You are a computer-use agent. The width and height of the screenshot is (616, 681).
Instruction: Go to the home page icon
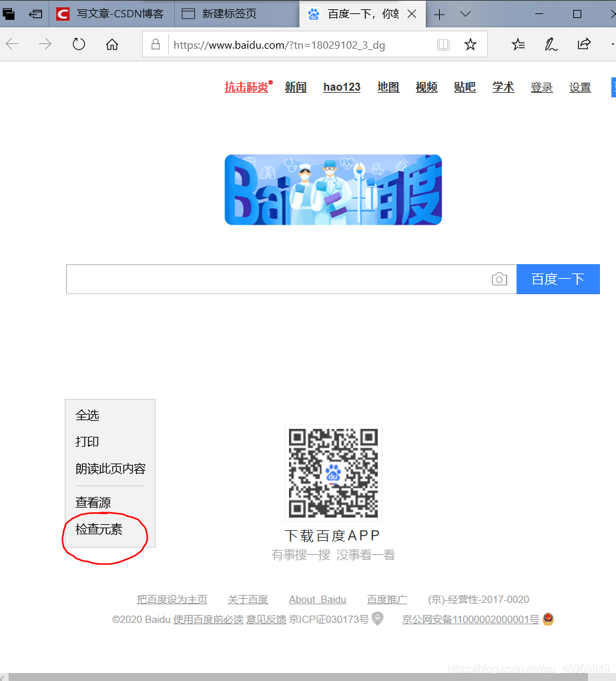(x=112, y=44)
